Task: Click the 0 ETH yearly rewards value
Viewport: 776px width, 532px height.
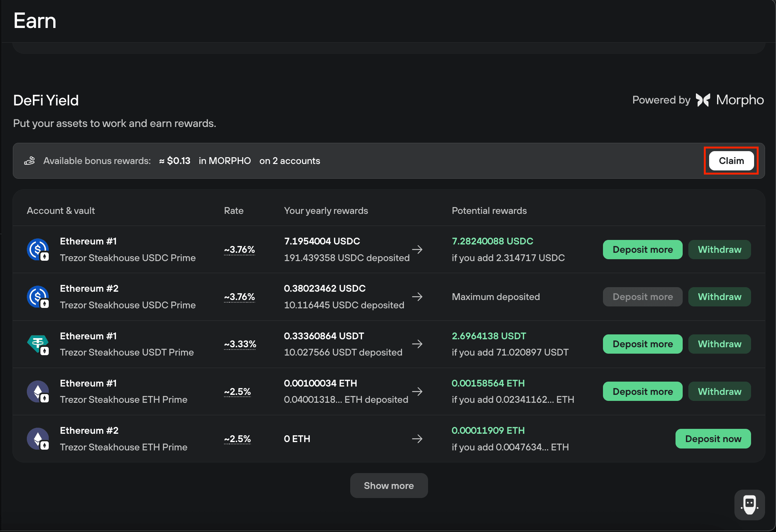Action: click(x=297, y=439)
